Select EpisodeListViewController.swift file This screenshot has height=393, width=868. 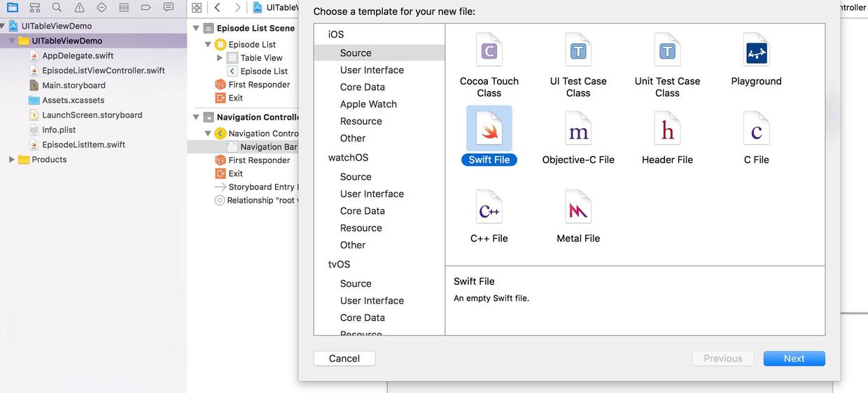[103, 70]
